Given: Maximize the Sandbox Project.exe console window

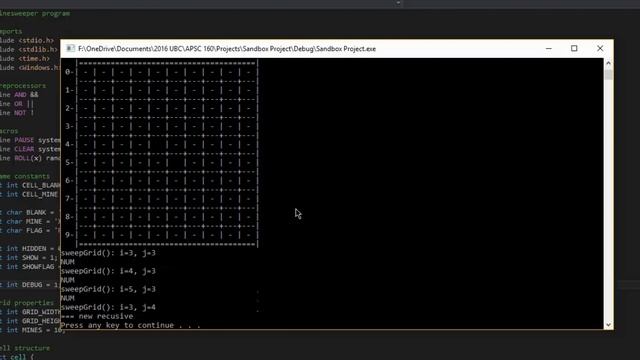Looking at the screenshot, I should 574,49.
